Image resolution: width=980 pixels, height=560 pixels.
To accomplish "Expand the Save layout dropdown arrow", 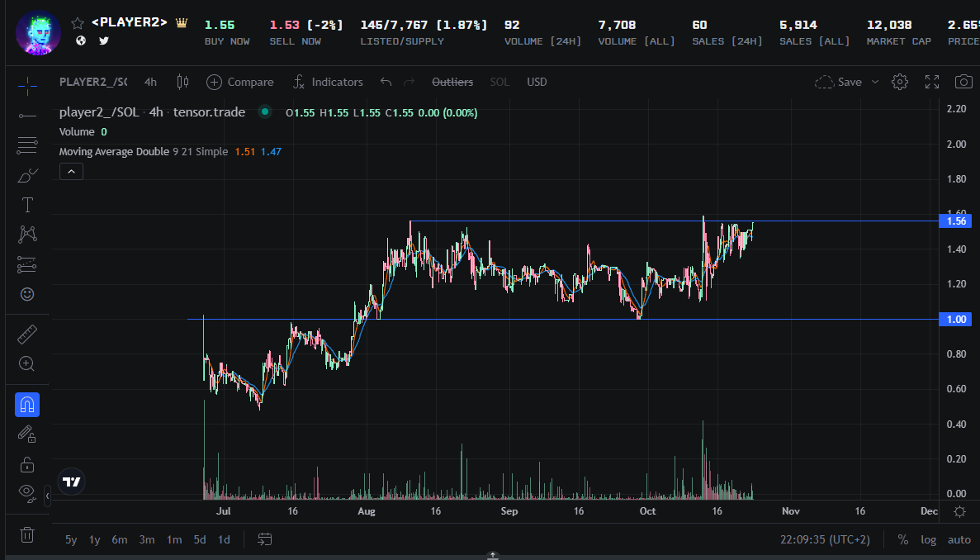I will coord(875,82).
